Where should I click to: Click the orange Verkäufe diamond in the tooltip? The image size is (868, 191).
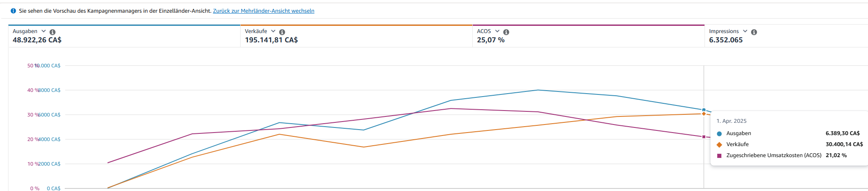(x=719, y=145)
